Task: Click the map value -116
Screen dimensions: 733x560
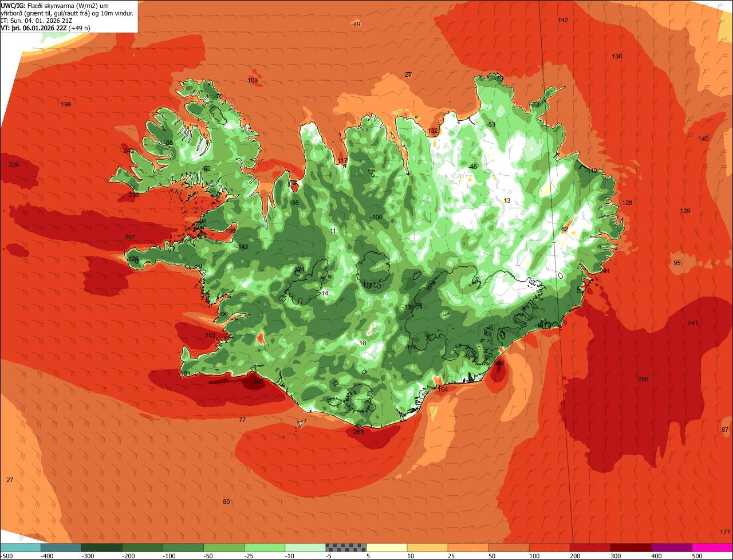Action: [411, 347]
